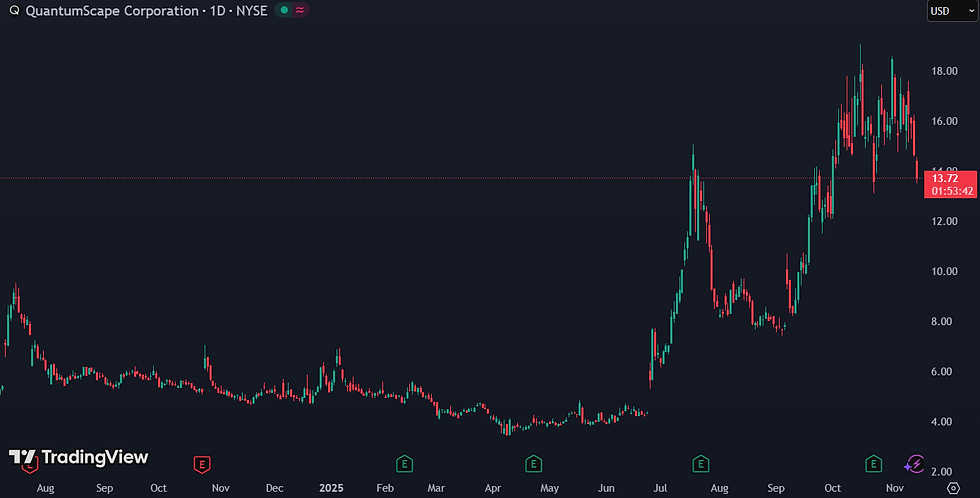Click 16.00 on the price axis
Screen dimensions: 980x498
(944, 121)
